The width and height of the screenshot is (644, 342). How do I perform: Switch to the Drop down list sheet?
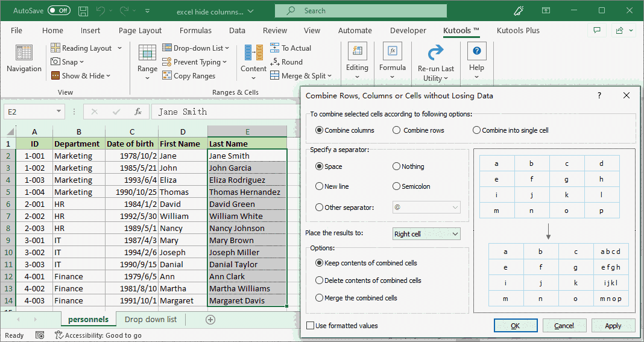(151, 320)
